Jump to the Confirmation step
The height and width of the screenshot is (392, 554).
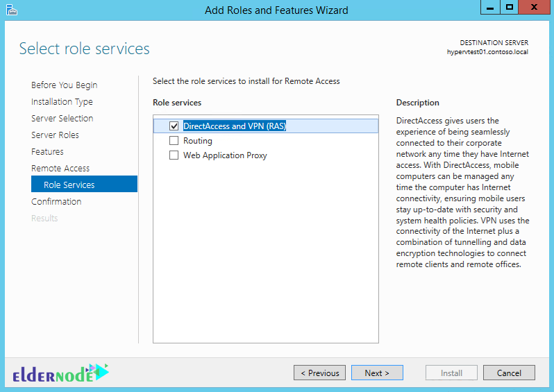[x=56, y=202]
